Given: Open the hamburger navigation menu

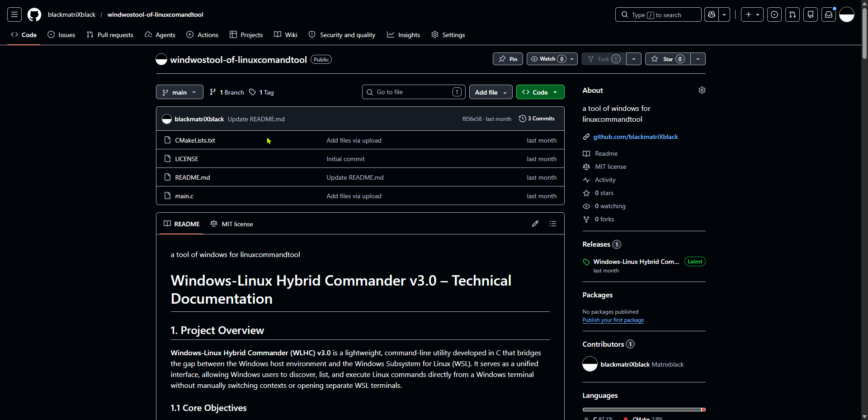Looking at the screenshot, I should (x=14, y=14).
